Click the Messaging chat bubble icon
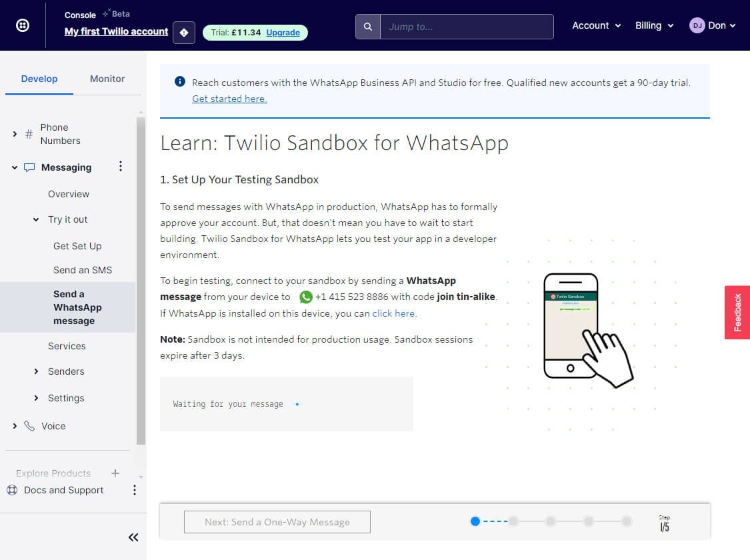Screen dimensions: 750x560 coord(29,167)
